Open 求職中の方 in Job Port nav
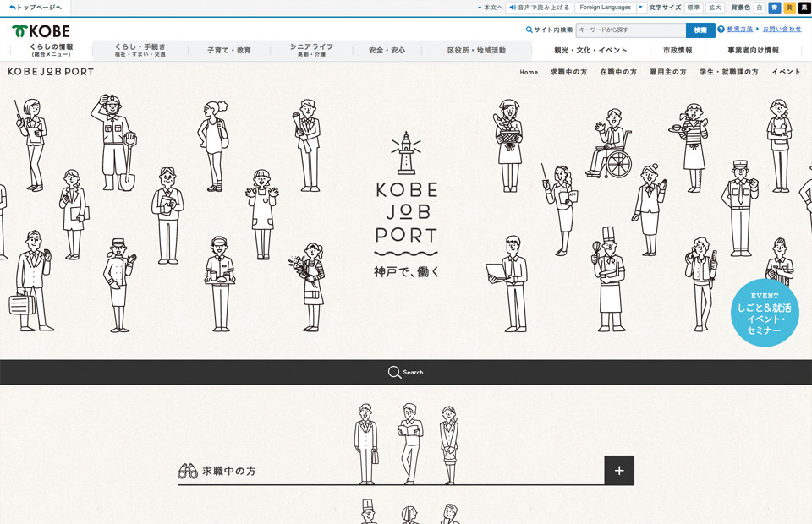 tap(568, 72)
